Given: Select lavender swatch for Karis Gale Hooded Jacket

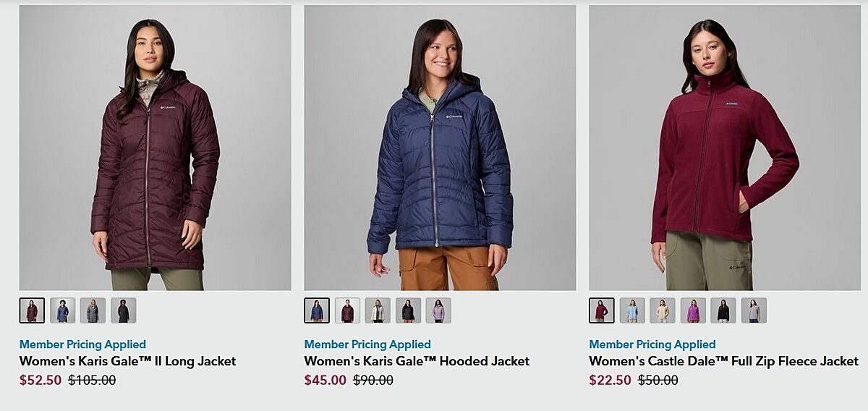Looking at the screenshot, I should click(438, 310).
